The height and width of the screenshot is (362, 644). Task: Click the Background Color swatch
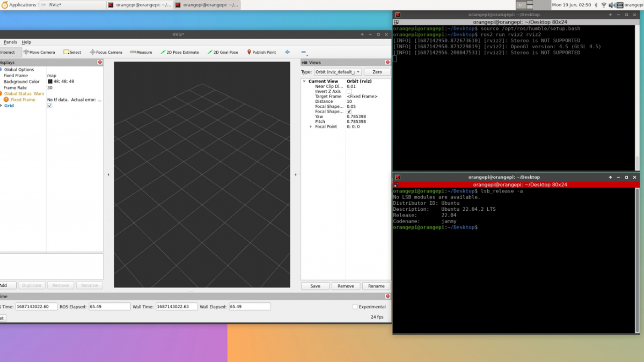coord(50,82)
